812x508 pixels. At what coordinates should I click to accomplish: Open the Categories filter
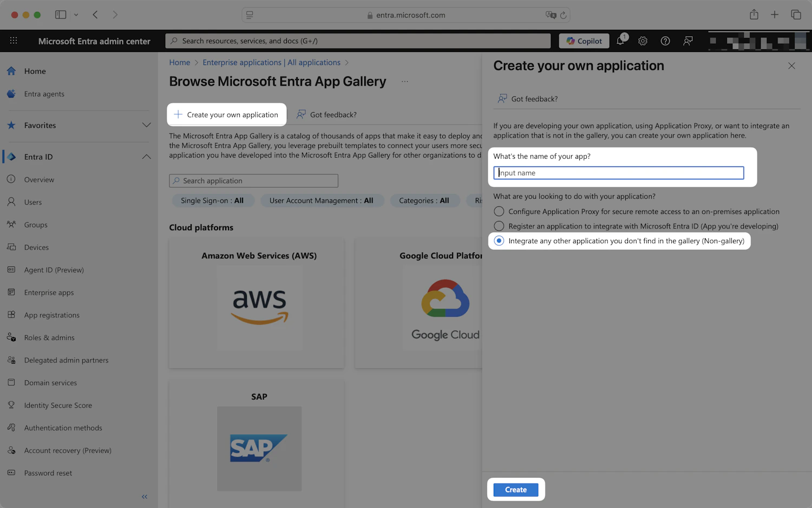[424, 200]
